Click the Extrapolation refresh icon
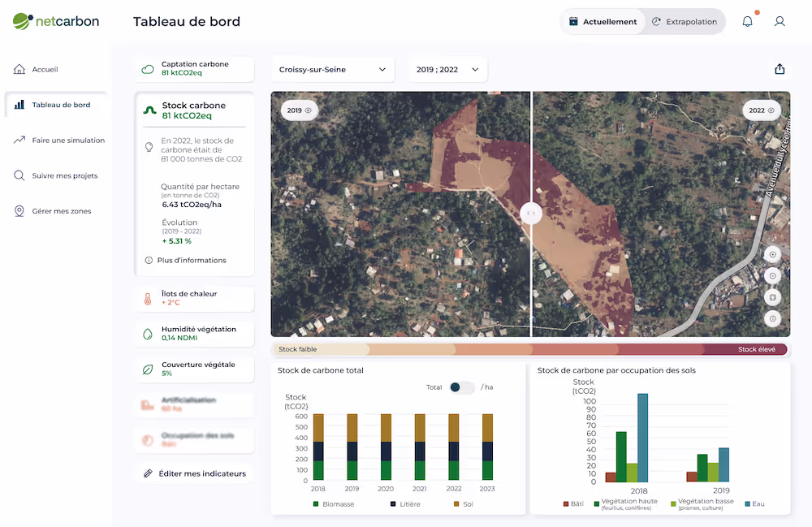Viewport: 812px width, 527px height. coord(656,21)
